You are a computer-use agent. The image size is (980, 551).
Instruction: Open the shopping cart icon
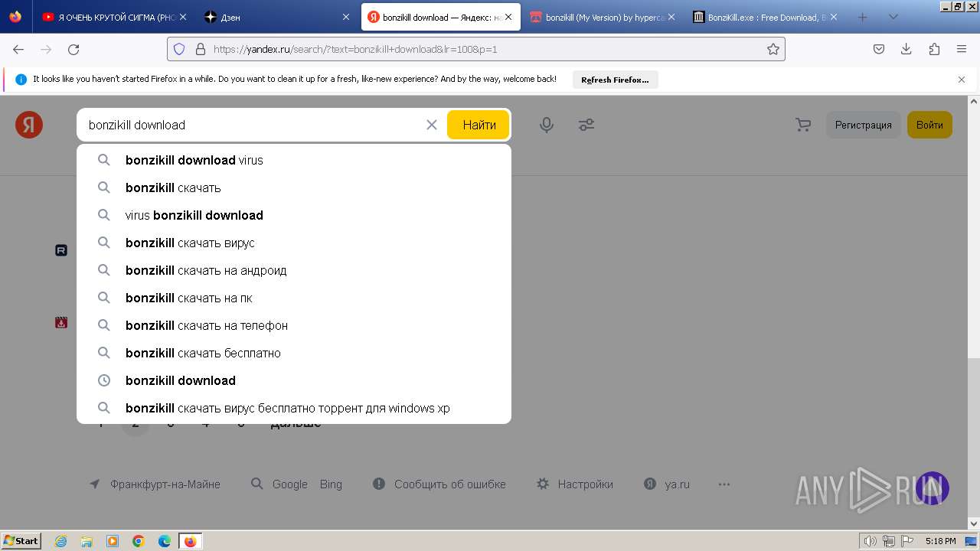tap(803, 125)
